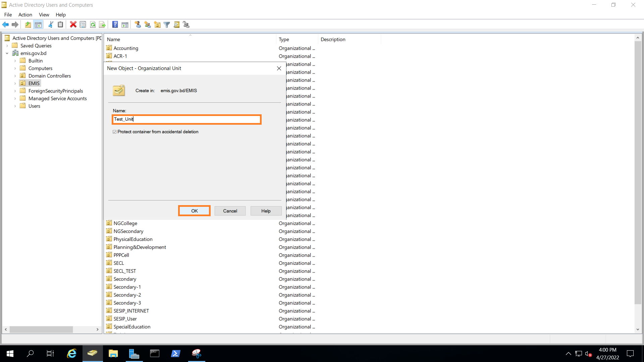Viewport: 644px width, 362px height.
Task: Expand the EMIS organizational unit
Action: click(x=15, y=83)
